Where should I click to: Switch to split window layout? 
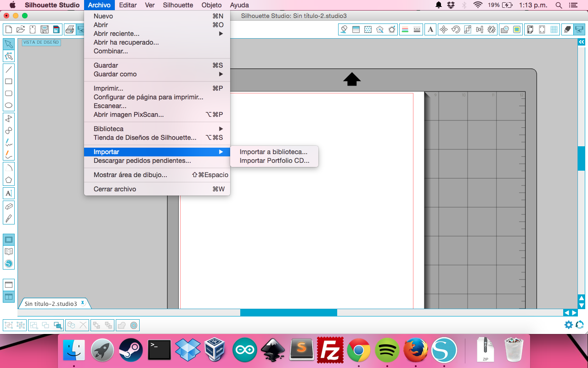point(8,297)
